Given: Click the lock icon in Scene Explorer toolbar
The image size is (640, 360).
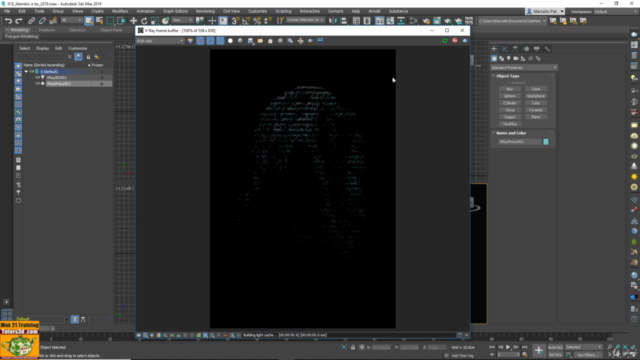Looking at the screenshot, I should click(x=88, y=57).
